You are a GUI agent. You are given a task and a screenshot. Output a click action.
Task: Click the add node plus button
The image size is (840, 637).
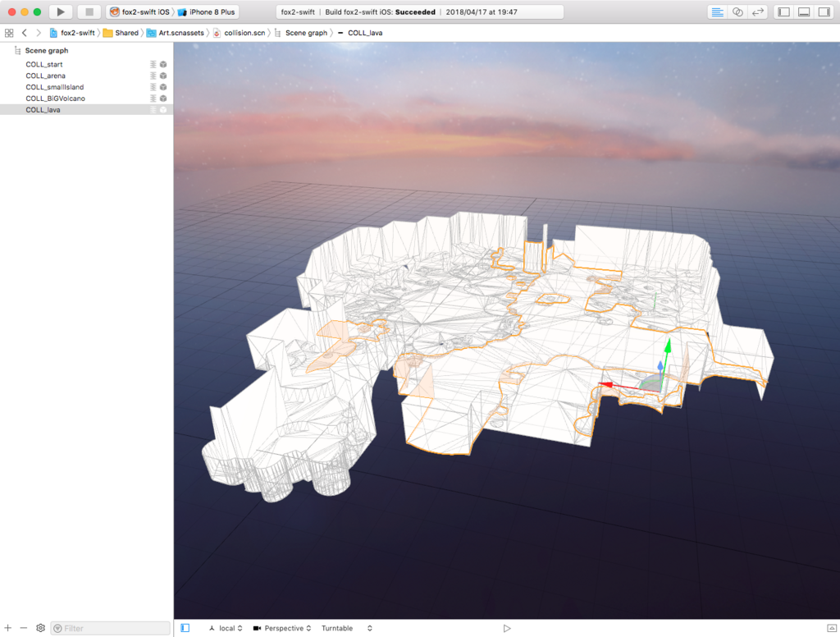coord(8,628)
